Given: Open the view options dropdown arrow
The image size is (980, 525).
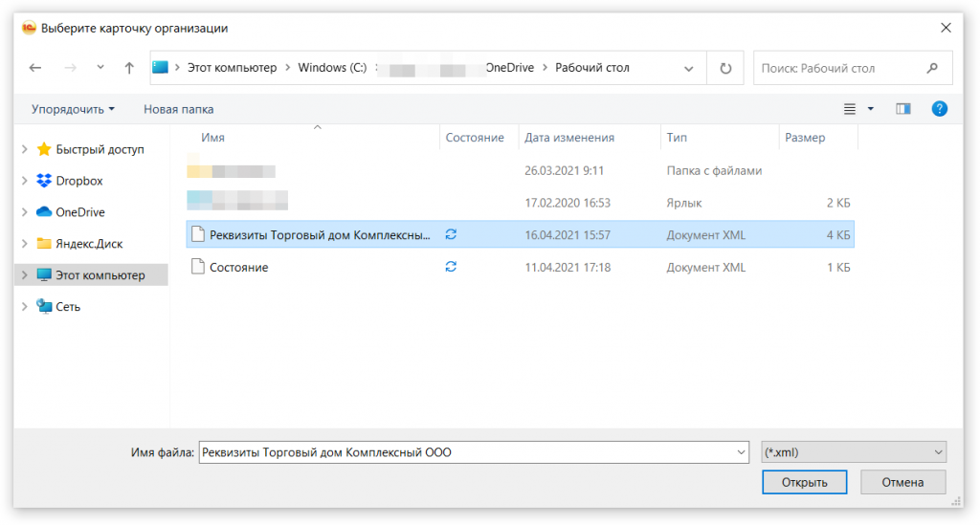Looking at the screenshot, I should click(871, 109).
